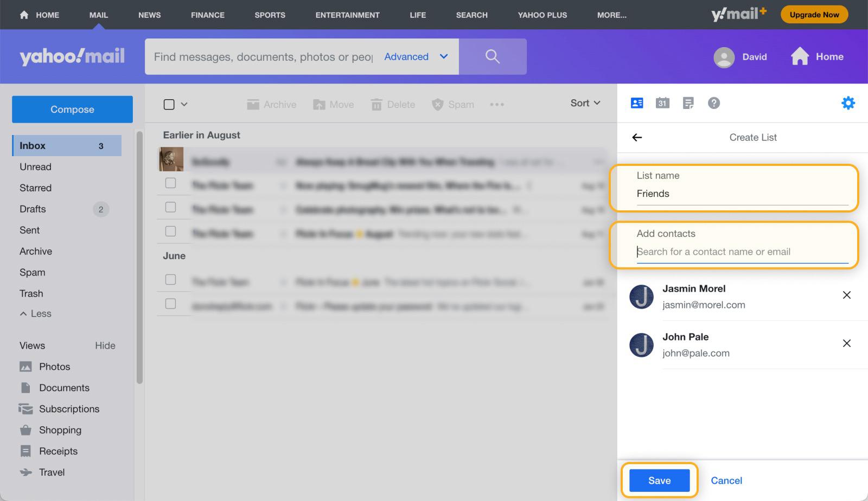Open the Contacts panel icon

pos(637,103)
